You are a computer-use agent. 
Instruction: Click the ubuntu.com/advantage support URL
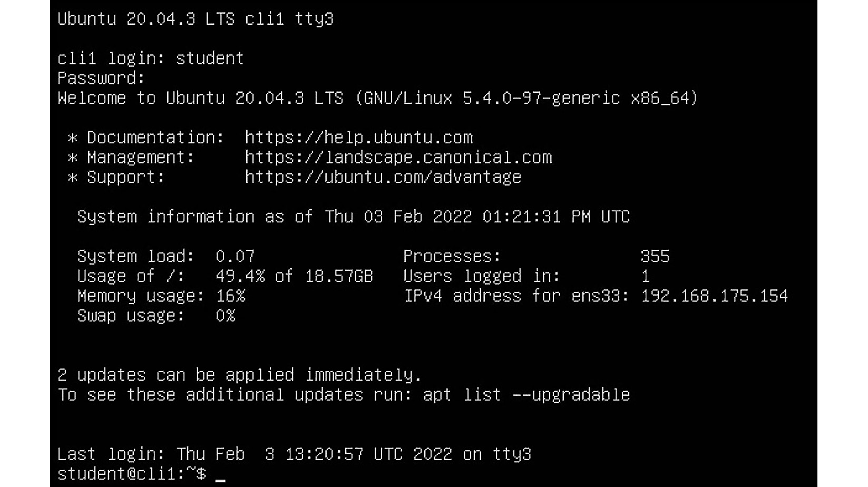[383, 177]
